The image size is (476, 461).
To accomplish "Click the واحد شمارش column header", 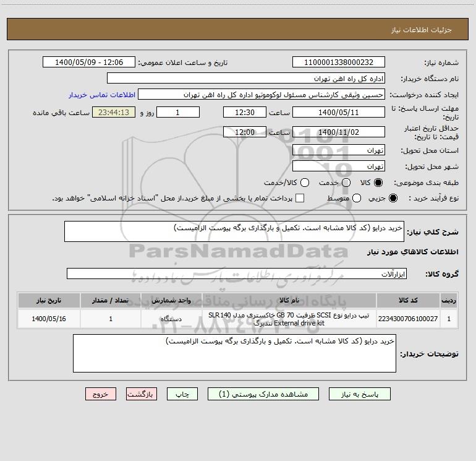I will point(171,300).
